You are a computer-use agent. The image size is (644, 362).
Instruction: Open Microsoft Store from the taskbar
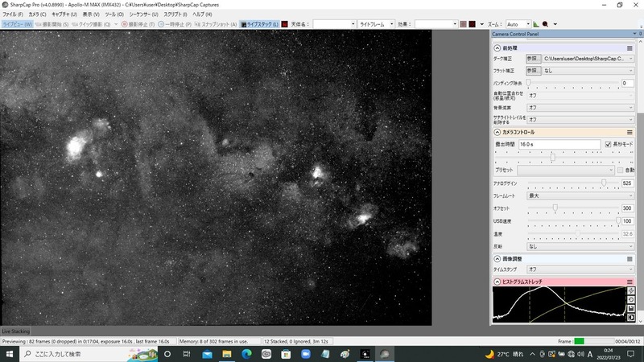pos(286,354)
